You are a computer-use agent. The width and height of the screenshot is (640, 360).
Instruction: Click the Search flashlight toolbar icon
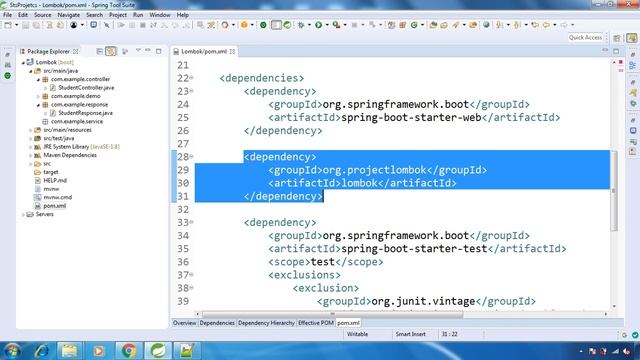456,25
